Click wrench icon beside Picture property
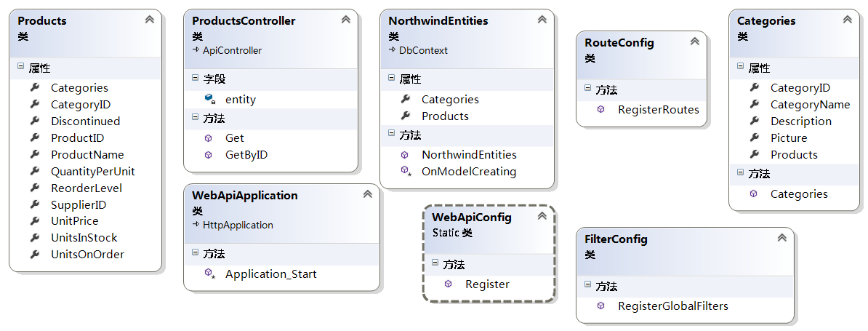 point(755,137)
